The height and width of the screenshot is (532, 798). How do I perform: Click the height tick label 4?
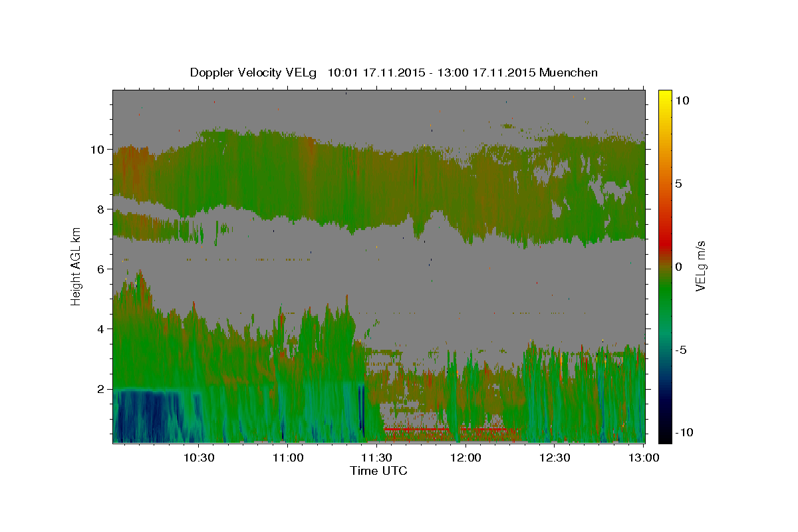click(x=102, y=329)
